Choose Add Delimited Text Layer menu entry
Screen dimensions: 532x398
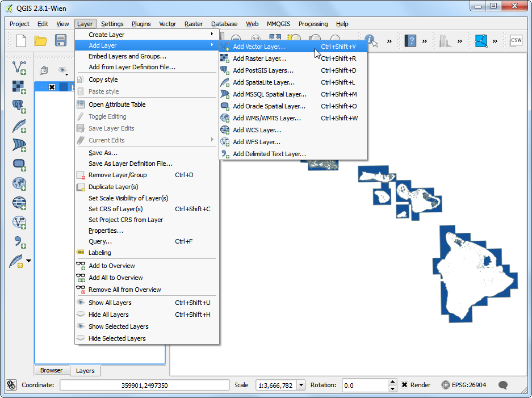[293, 154]
